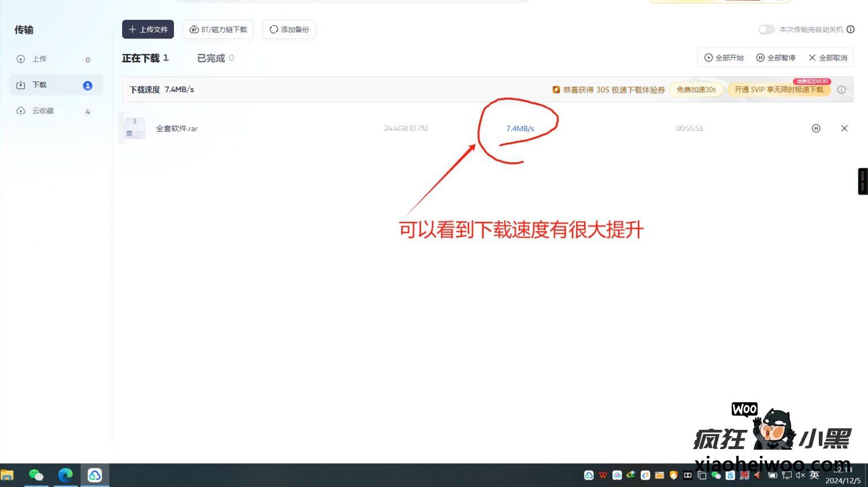Click info icon beside SVIP banner
Viewport: 868px width, 487px height.
pos(841,89)
